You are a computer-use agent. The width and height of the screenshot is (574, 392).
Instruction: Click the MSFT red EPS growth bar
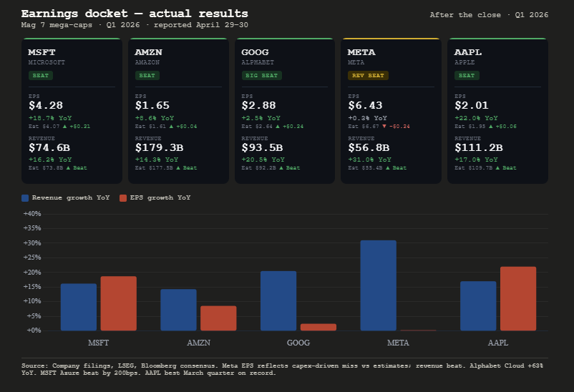(x=119, y=303)
